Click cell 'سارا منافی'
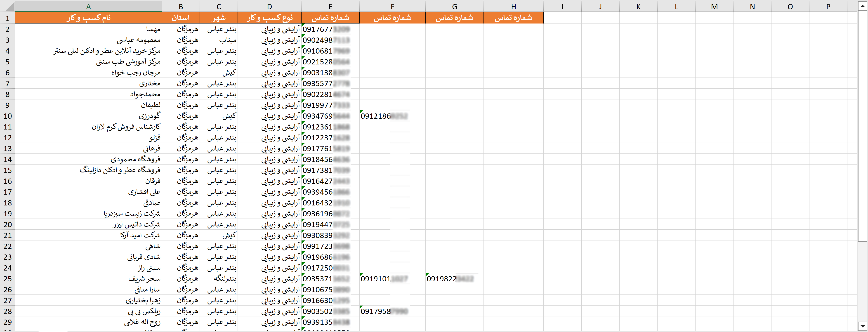The height and width of the screenshot is (332, 868). pos(88,290)
